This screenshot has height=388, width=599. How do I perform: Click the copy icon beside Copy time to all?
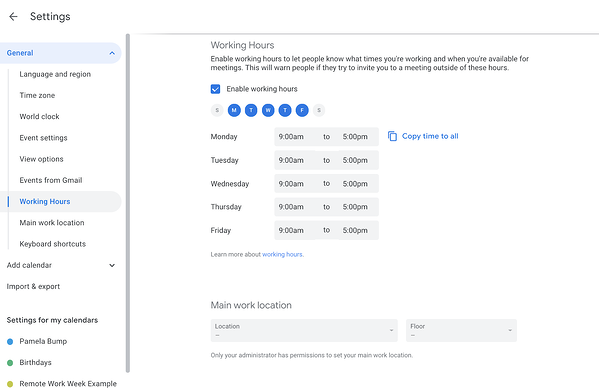392,136
